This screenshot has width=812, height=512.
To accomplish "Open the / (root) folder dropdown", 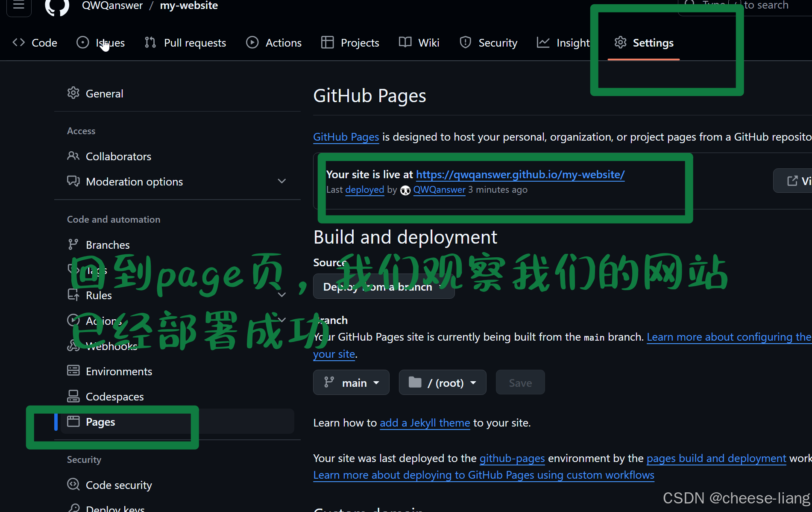I will tap(443, 383).
